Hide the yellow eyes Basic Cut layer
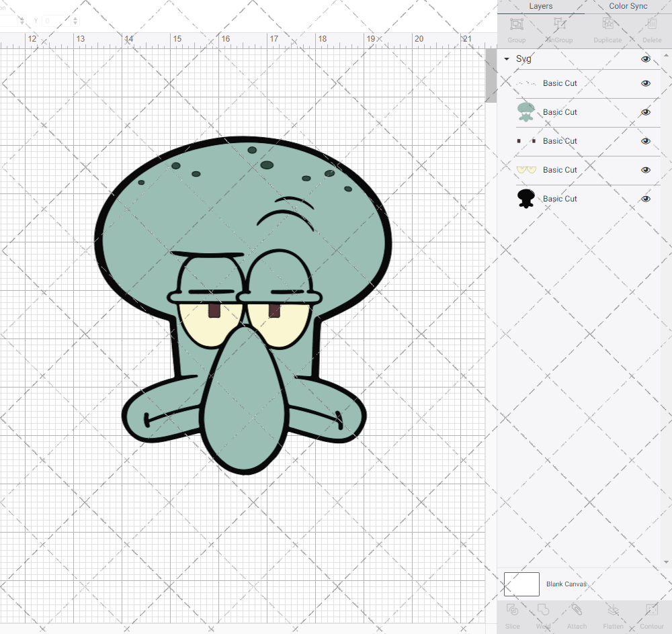Viewport: 672px width, 634px height. pyautogui.click(x=645, y=170)
